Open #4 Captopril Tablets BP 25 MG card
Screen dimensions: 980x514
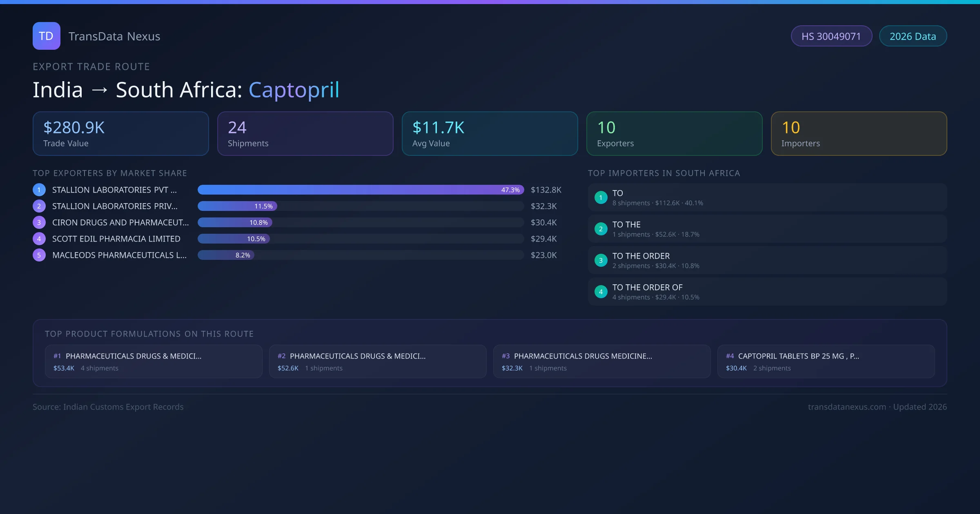[x=826, y=361]
